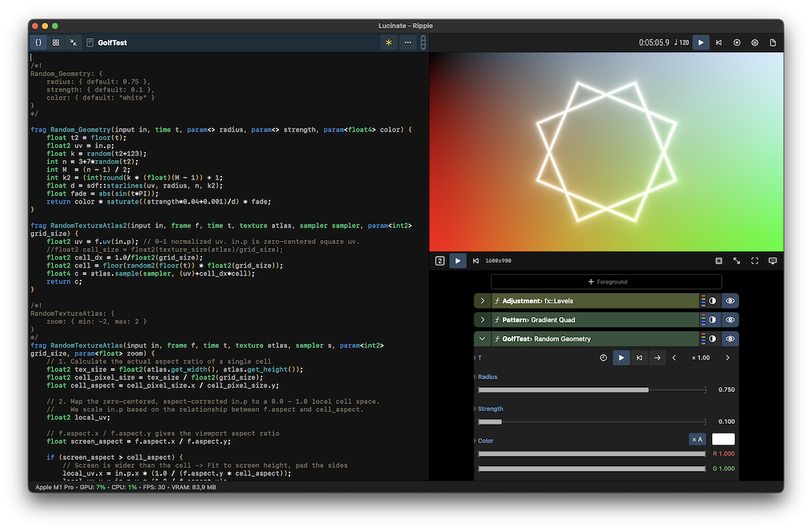The width and height of the screenshot is (812, 530).
Task: Click the clock icon in T row
Action: [603, 357]
